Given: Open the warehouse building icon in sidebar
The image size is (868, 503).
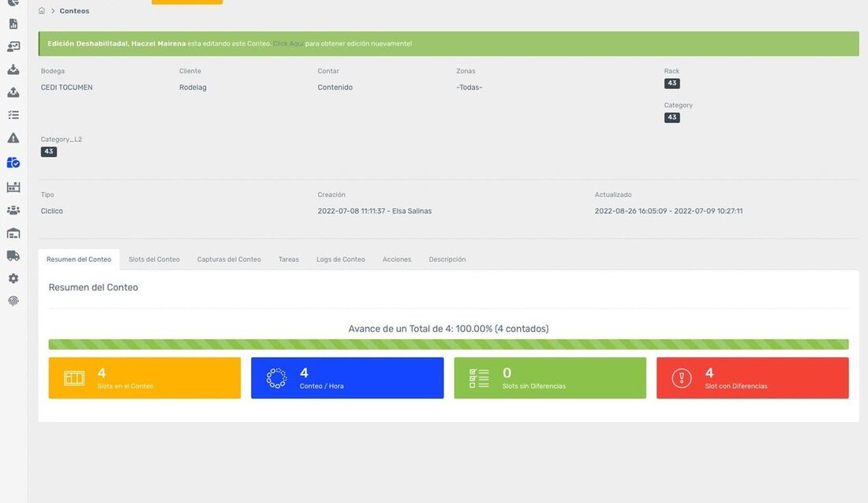Looking at the screenshot, I should point(13,233).
